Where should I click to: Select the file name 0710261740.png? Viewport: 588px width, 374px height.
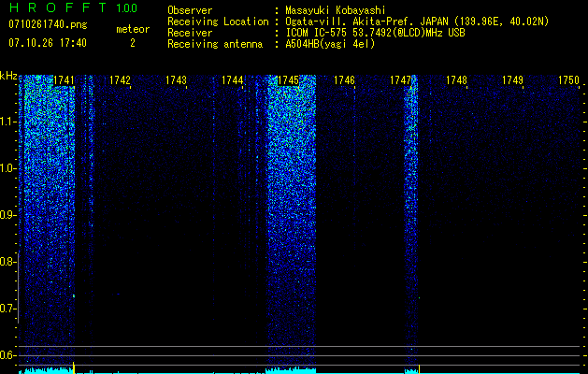point(48,24)
